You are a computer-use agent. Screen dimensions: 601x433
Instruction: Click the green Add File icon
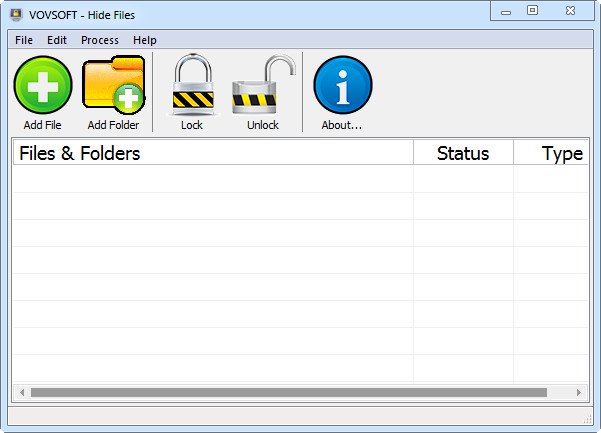pos(43,85)
